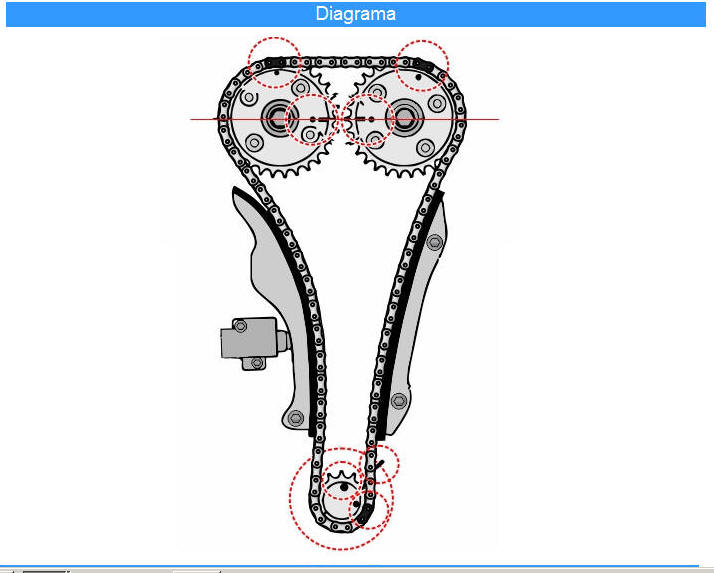Click the crankshaft sprocket at chain bottom
Screen dimensions: 714x573
coord(345,487)
